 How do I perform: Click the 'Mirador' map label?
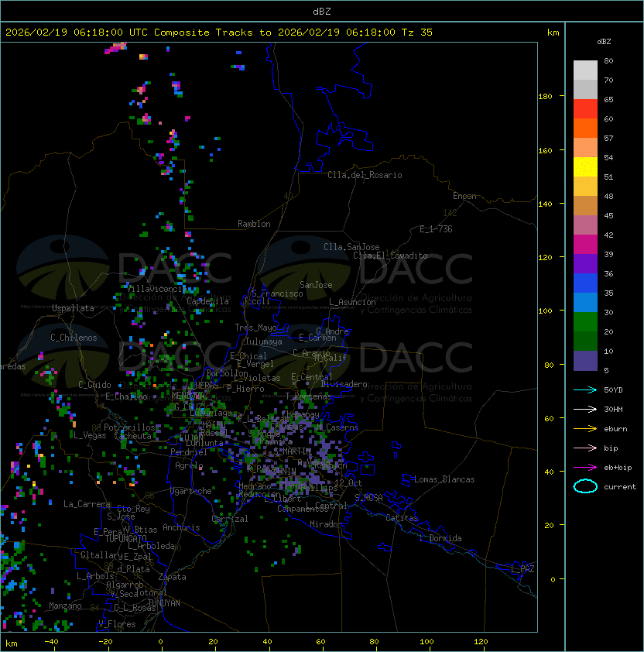click(x=326, y=524)
